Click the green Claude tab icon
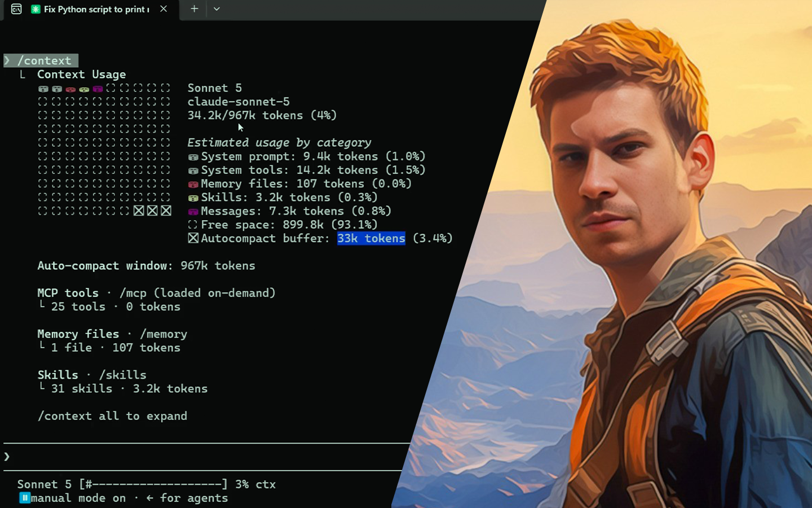The height and width of the screenshot is (508, 812). coord(36,9)
